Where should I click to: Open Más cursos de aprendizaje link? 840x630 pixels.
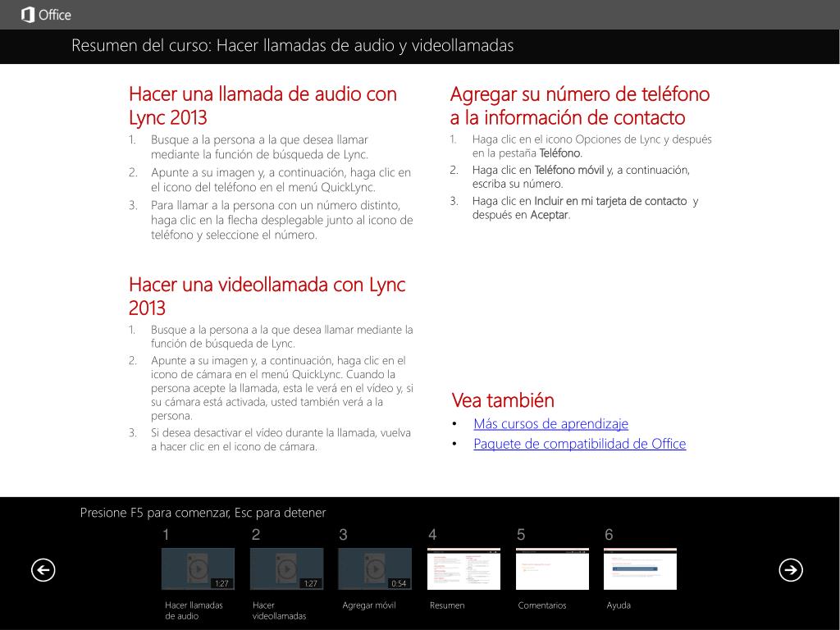point(550,424)
